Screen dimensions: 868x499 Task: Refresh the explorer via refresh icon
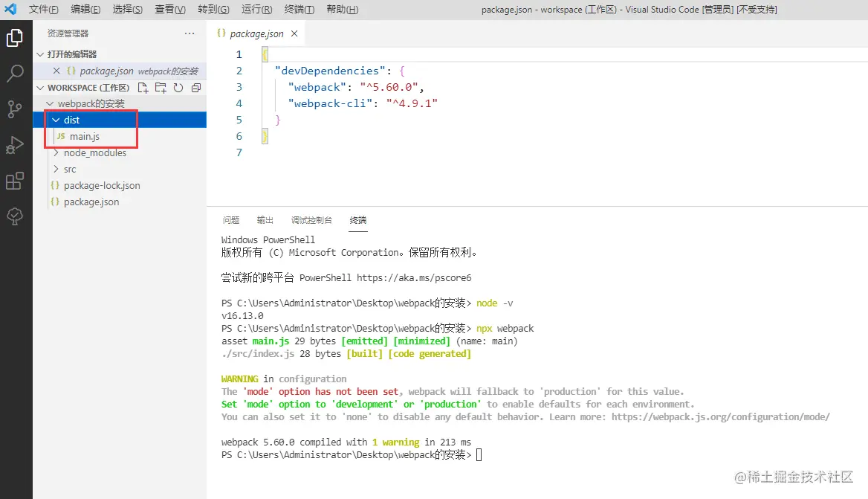click(x=178, y=88)
